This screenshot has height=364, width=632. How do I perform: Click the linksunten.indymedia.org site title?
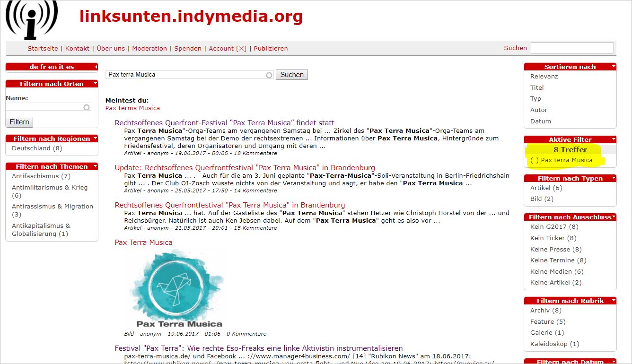pyautogui.click(x=191, y=16)
